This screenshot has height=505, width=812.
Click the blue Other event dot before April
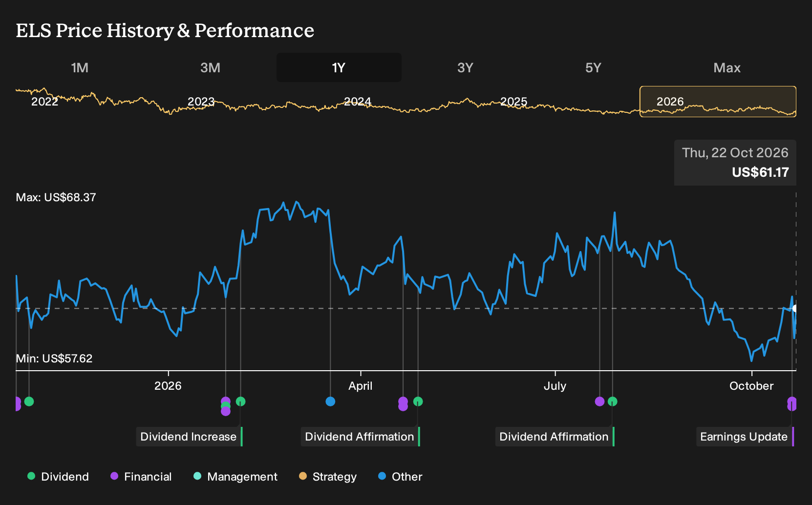(x=330, y=401)
